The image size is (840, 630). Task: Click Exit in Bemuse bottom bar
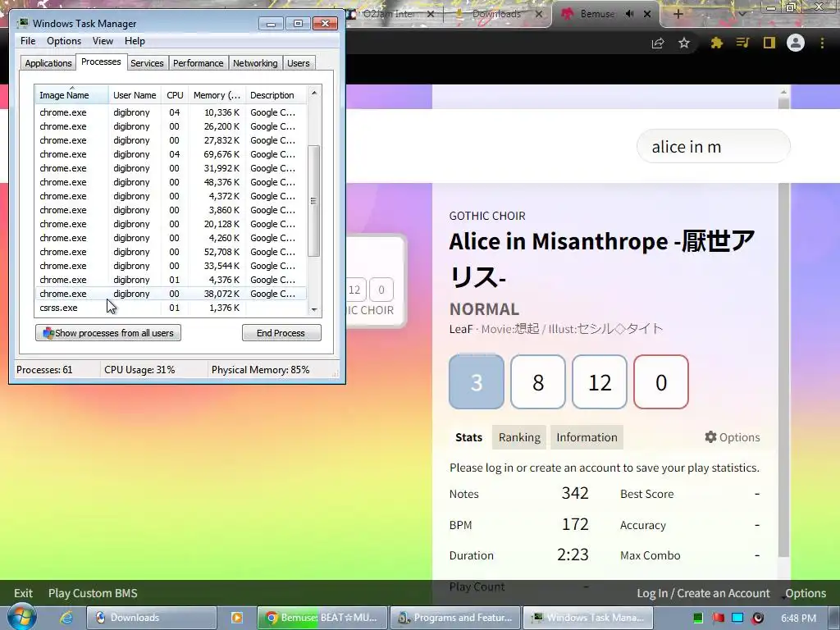click(23, 593)
